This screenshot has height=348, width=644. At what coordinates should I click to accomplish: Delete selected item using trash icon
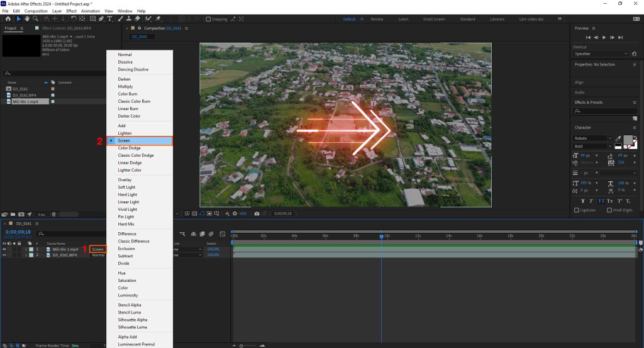pyautogui.click(x=53, y=214)
